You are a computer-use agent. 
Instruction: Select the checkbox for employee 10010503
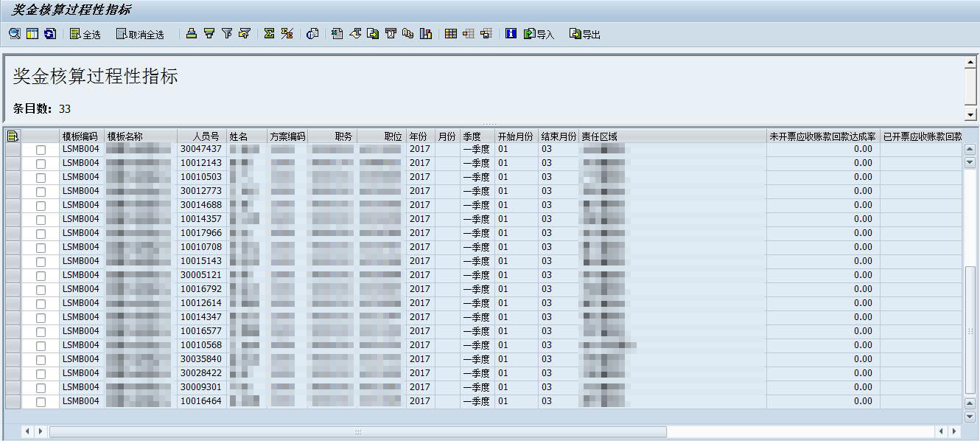pyautogui.click(x=41, y=178)
